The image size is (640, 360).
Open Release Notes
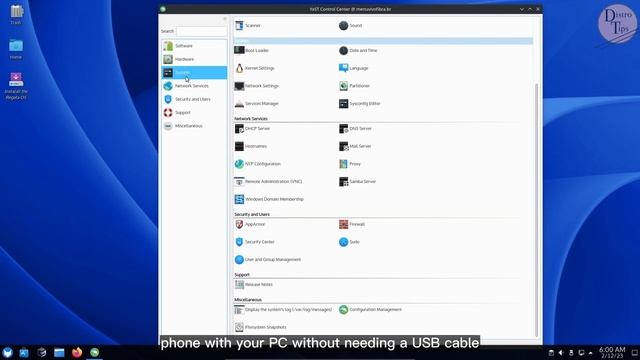[254, 284]
